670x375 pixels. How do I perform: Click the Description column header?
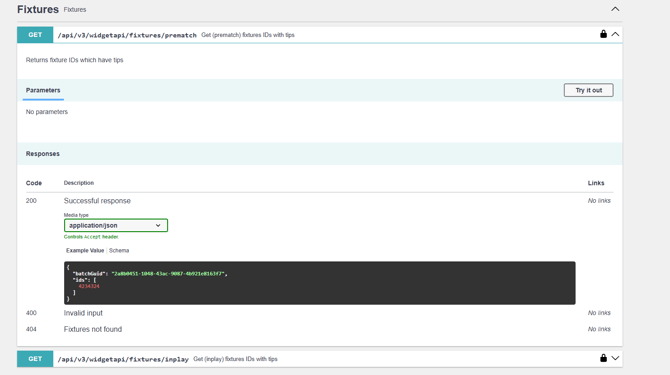79,183
